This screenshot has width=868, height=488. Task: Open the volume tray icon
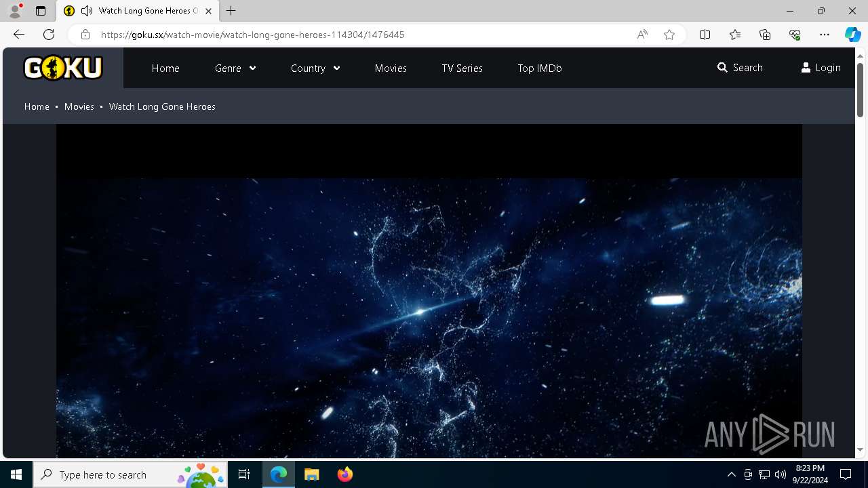click(x=781, y=474)
